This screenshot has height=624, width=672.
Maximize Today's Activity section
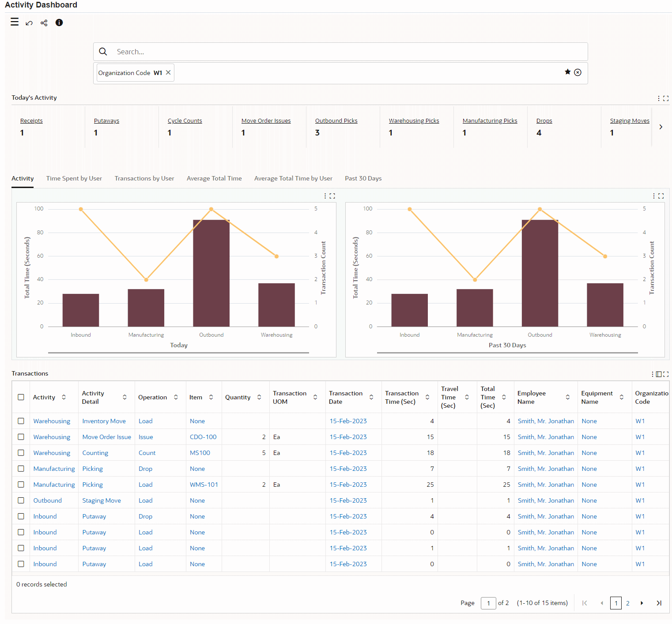coord(666,98)
